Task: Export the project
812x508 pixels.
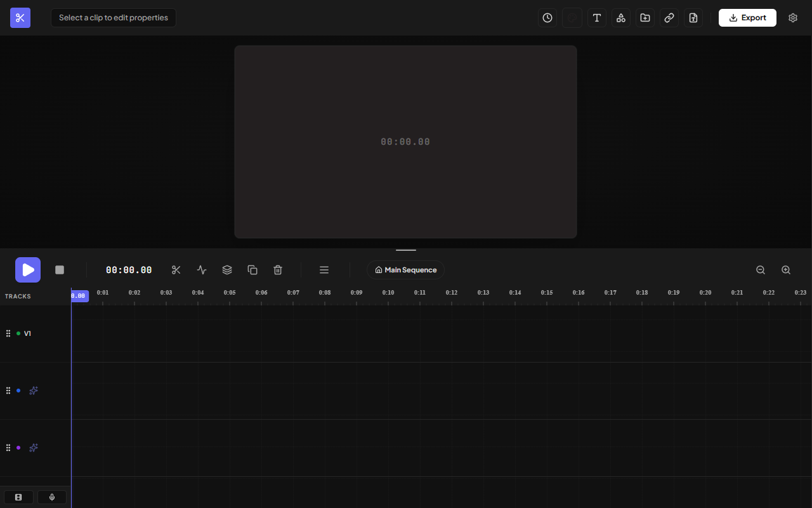Action: point(747,18)
